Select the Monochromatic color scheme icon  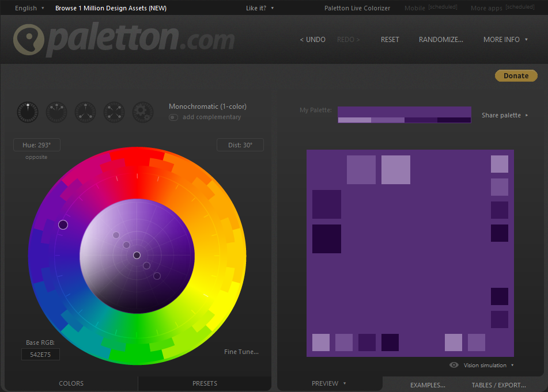[x=28, y=112]
